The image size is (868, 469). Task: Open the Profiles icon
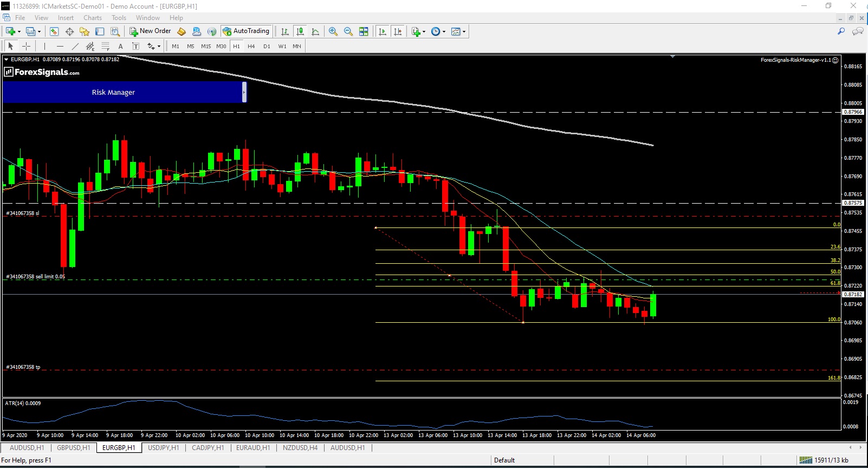31,31
